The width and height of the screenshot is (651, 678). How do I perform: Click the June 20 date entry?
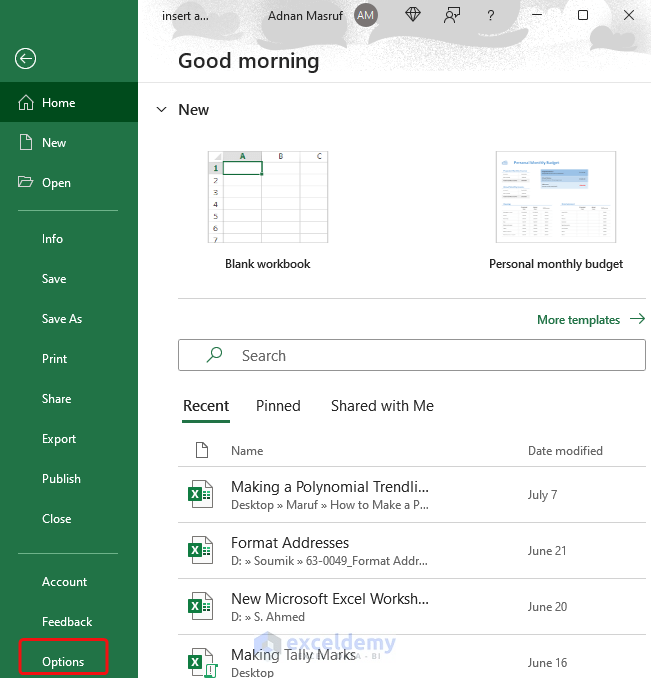point(547,607)
